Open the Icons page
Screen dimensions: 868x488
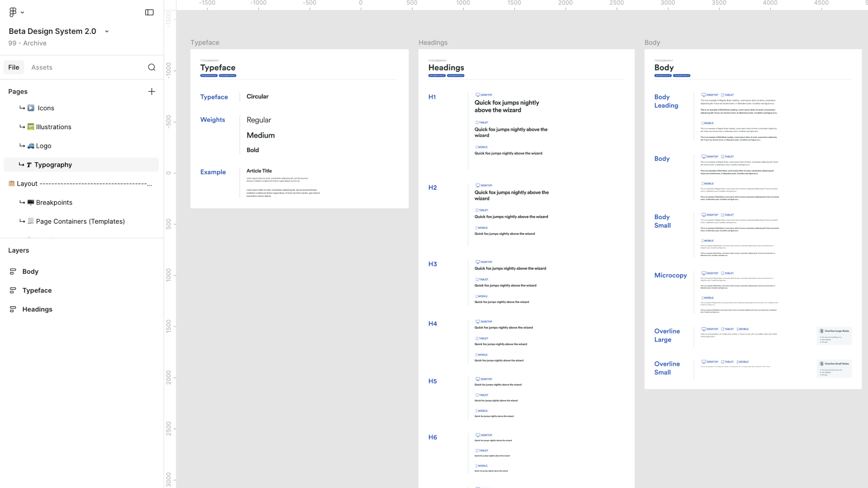pos(46,108)
